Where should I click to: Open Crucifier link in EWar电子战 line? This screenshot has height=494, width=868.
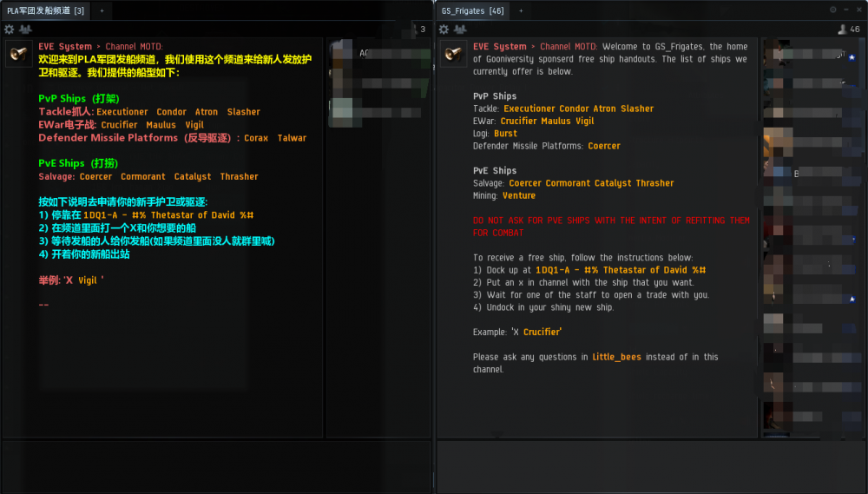(x=119, y=125)
